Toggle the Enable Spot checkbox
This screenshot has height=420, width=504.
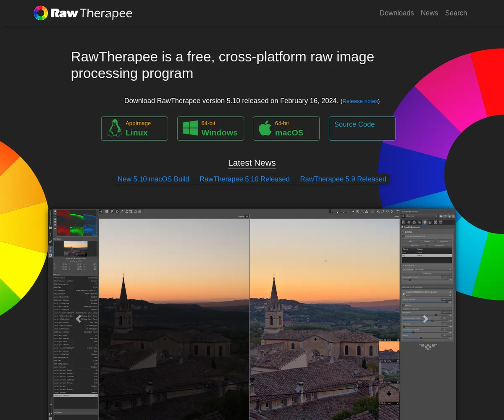pos(404,265)
